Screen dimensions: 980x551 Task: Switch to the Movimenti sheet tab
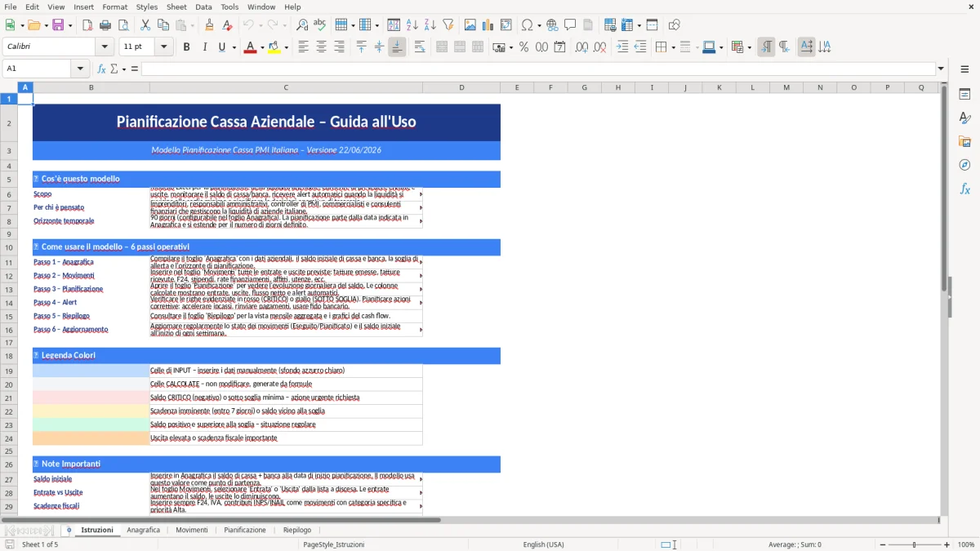(192, 530)
